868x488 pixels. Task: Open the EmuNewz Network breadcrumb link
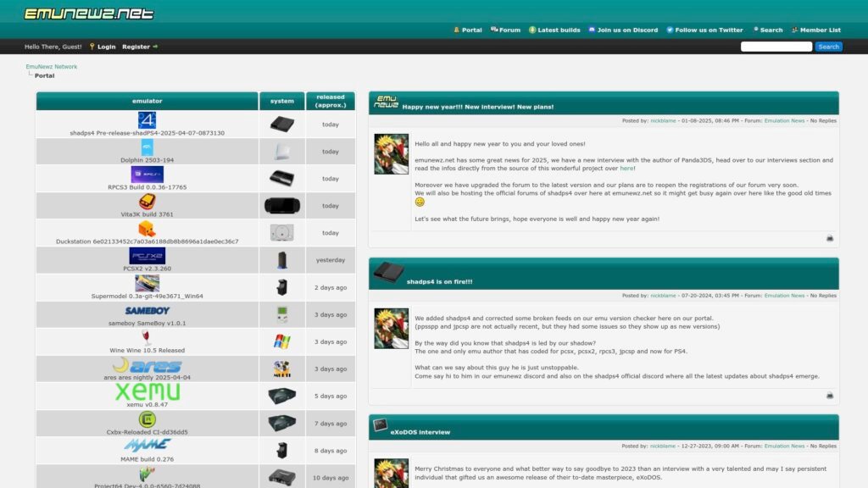pyautogui.click(x=52, y=66)
